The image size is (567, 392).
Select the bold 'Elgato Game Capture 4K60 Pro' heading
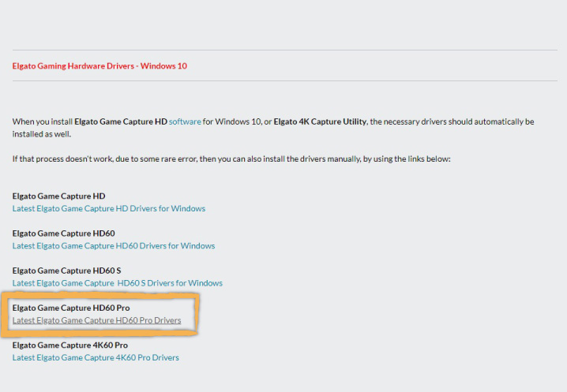click(x=70, y=345)
